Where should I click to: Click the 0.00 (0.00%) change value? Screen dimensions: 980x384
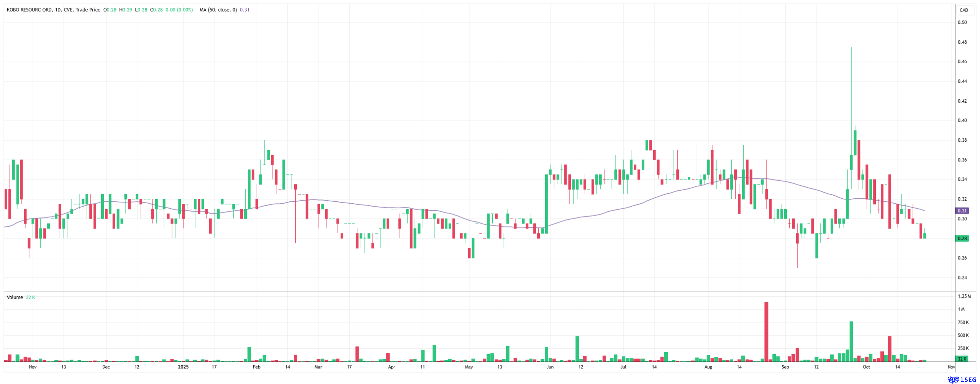point(179,10)
